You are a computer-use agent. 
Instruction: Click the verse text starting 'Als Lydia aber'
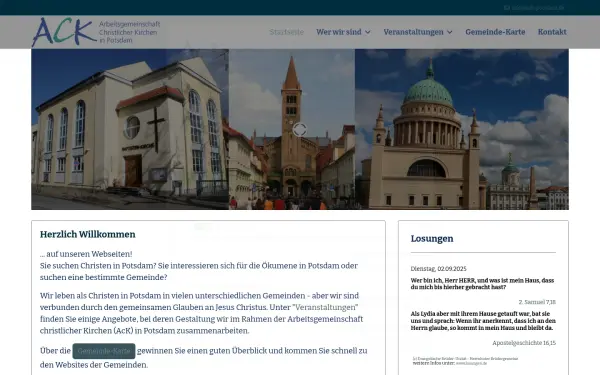click(483, 321)
